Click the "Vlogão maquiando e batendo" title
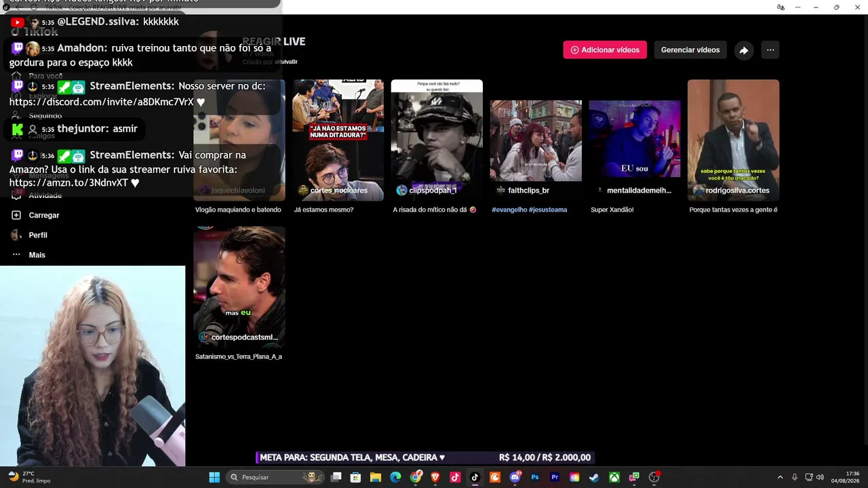Viewport: 868px width, 488px height. [x=238, y=210]
